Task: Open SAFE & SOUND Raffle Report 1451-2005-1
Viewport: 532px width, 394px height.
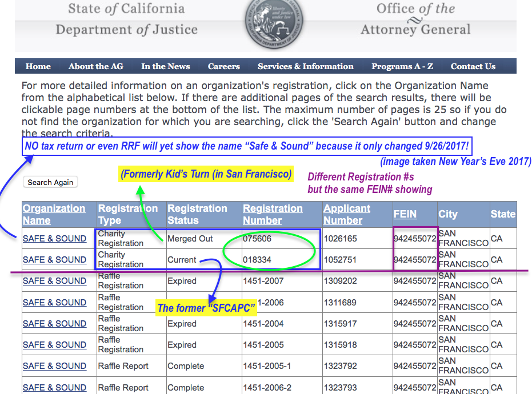Action: coord(54,366)
